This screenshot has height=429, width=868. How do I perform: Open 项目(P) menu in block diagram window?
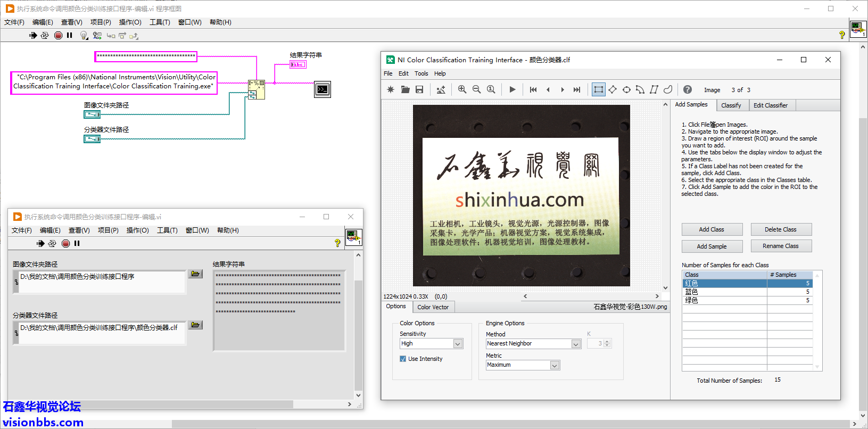(x=101, y=22)
